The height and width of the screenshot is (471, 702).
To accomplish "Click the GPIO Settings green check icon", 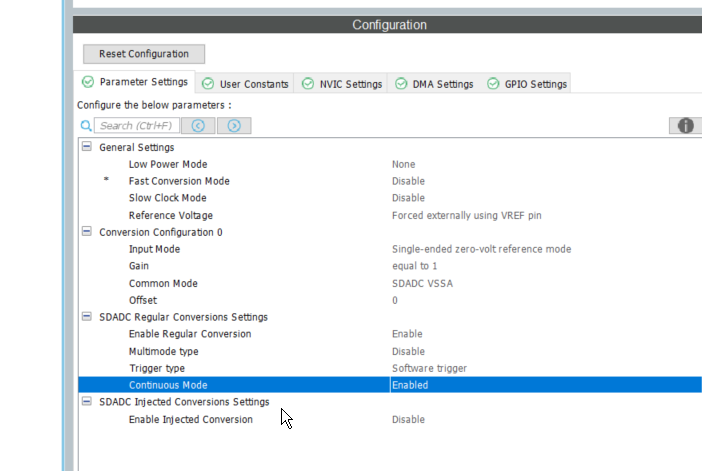I will pos(493,84).
